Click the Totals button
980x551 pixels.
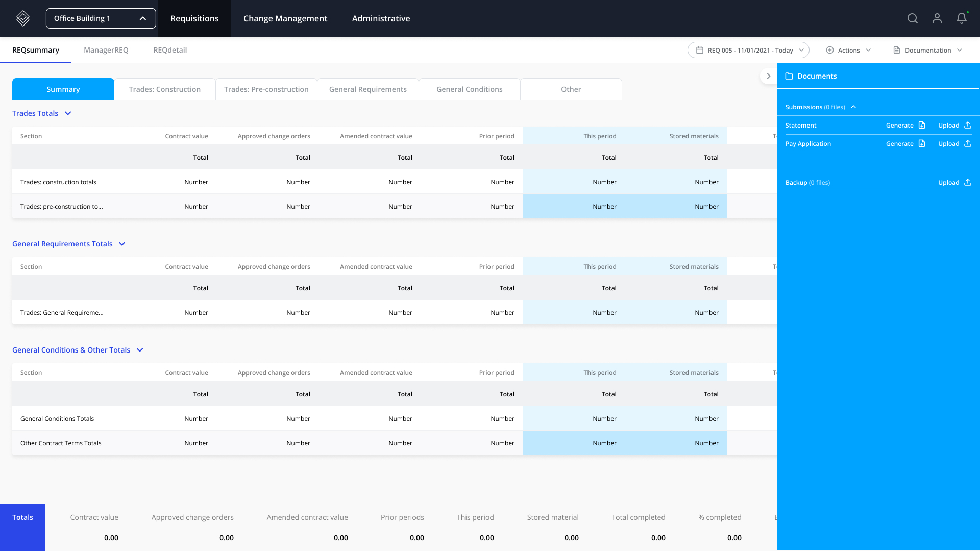point(22,517)
